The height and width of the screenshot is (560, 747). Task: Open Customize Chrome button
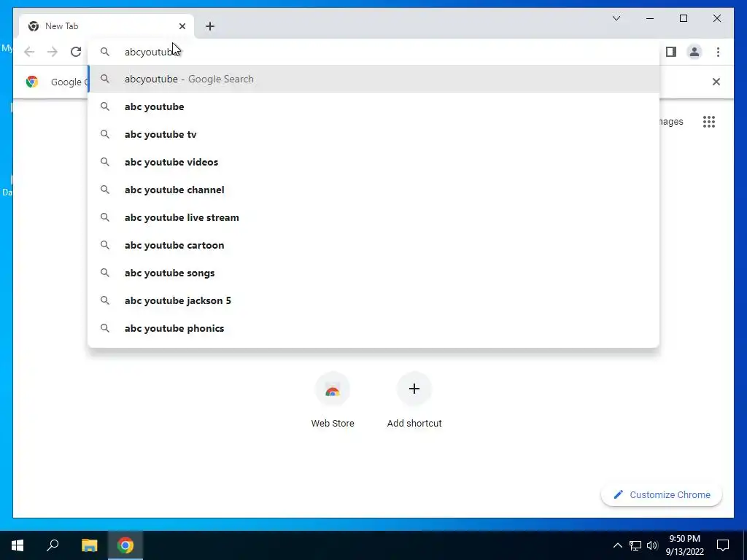pos(662,495)
